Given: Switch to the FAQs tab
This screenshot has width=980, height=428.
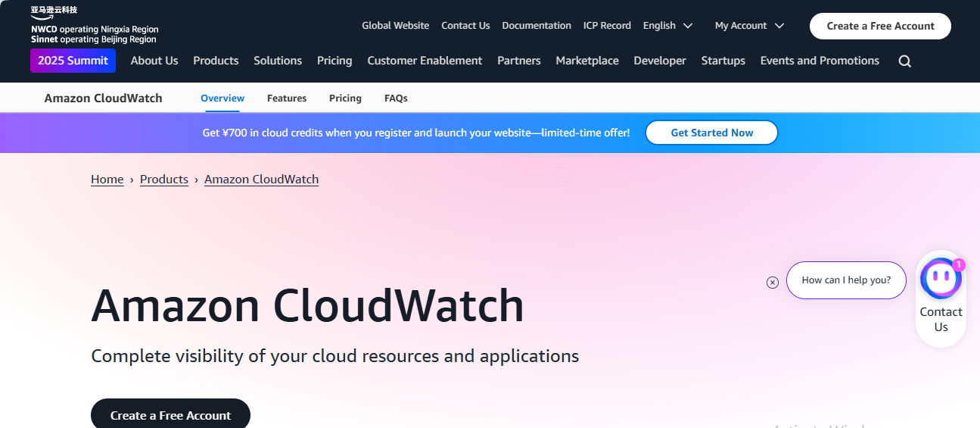Looking at the screenshot, I should coord(396,98).
